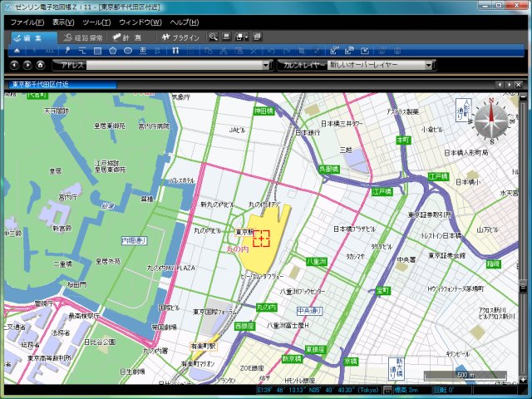Open the ヘルプ(H) menu

tap(185, 22)
